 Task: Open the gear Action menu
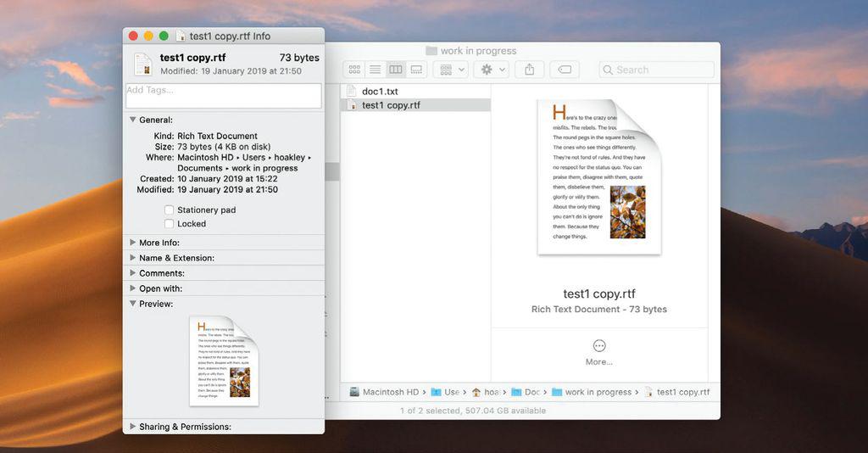(492, 70)
